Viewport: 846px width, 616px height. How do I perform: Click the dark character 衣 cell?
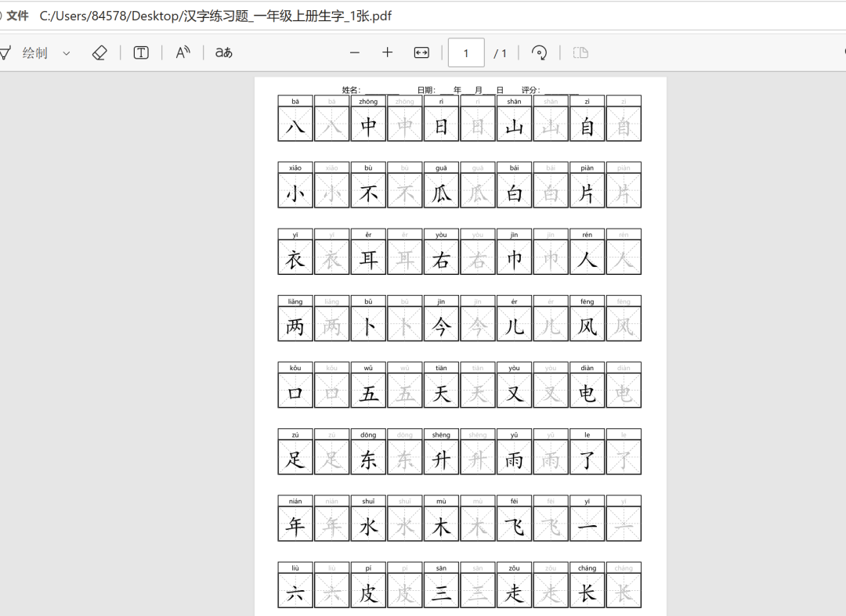click(295, 258)
